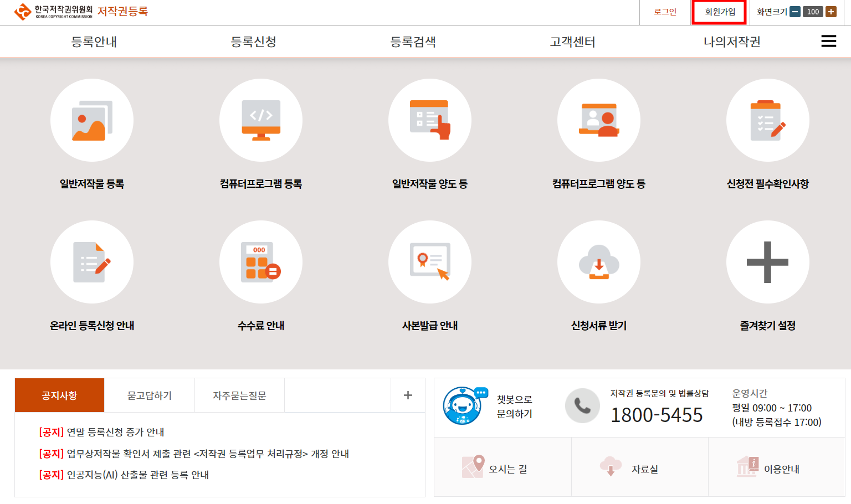Click the 신청서류 받기 download icon
This screenshot has height=504, width=851.
click(x=599, y=262)
